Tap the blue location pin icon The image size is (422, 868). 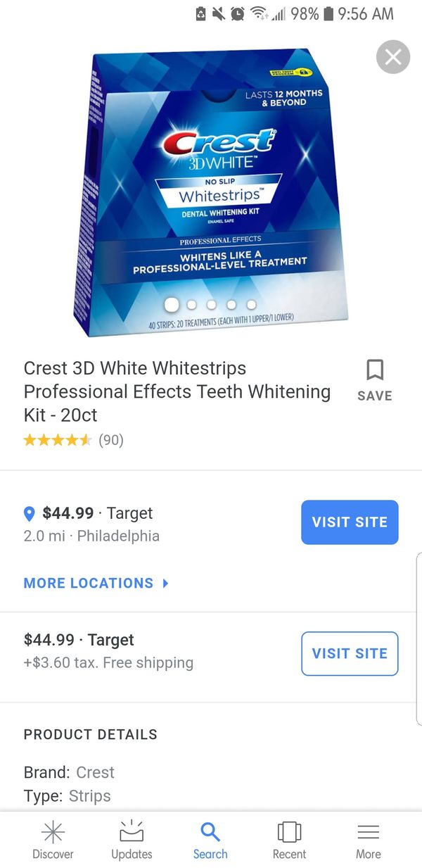pos(30,513)
